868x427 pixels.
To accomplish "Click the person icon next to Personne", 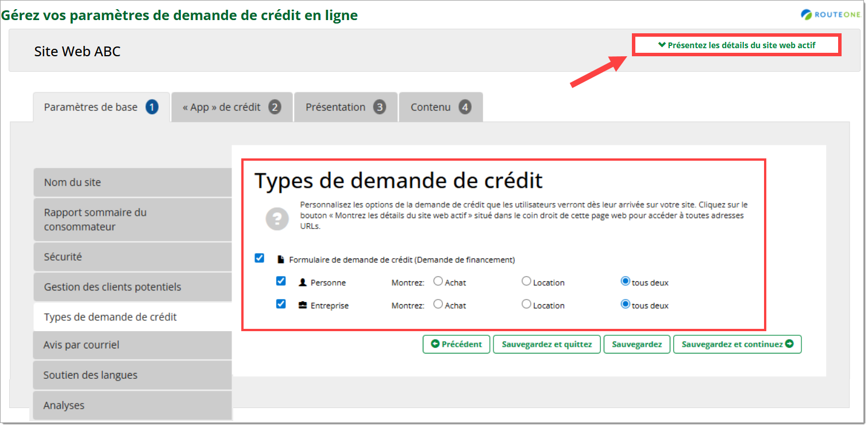I will pyautogui.click(x=303, y=282).
